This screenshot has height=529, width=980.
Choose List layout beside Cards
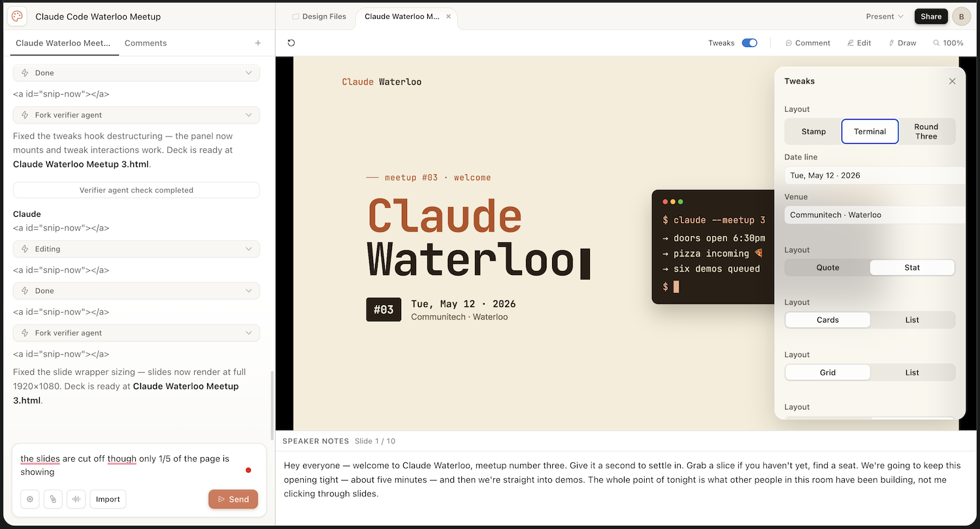pos(912,320)
